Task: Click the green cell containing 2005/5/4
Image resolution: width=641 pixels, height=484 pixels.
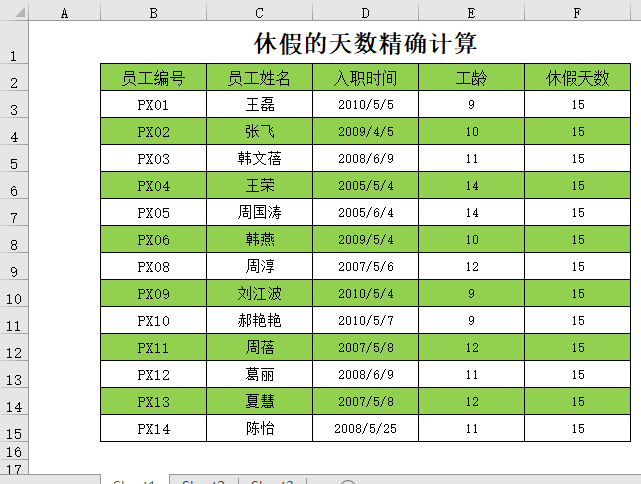Action: [x=365, y=186]
